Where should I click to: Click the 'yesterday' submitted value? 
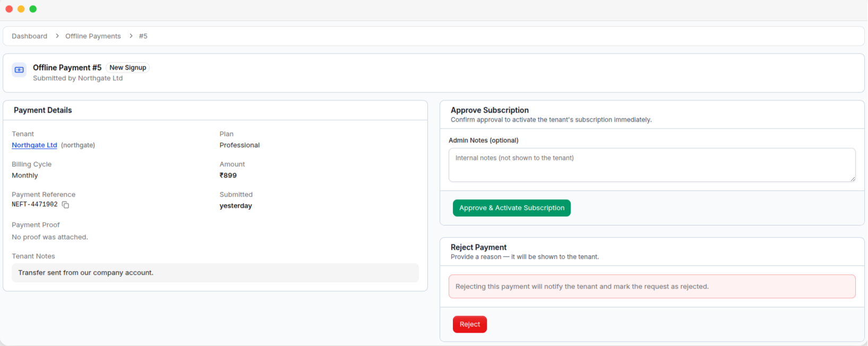pos(236,206)
